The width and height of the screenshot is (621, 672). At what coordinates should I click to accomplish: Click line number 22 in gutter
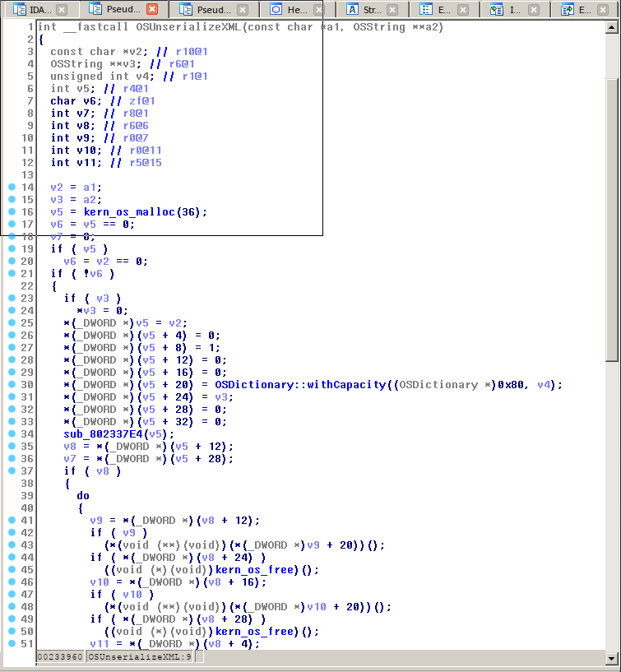coord(27,286)
